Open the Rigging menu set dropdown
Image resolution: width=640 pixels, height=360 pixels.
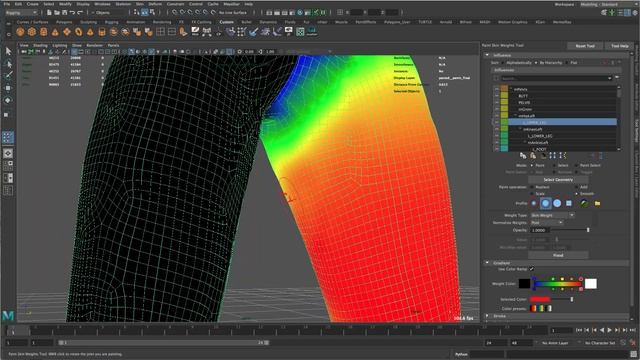(x=21, y=13)
